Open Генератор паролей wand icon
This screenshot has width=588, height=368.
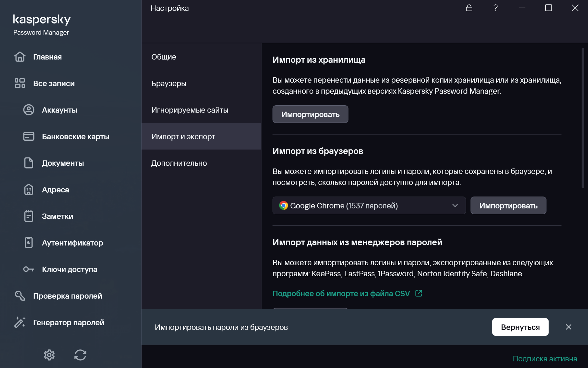[20, 322]
